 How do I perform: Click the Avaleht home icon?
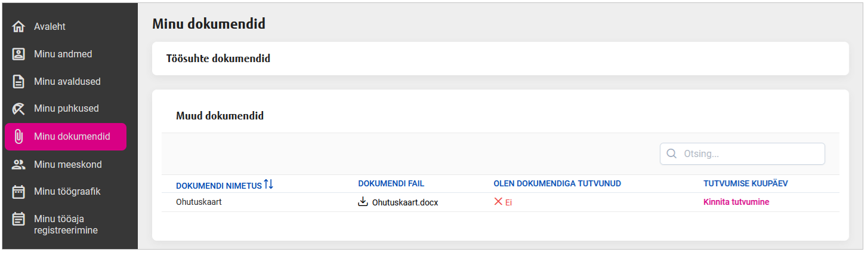click(x=18, y=27)
